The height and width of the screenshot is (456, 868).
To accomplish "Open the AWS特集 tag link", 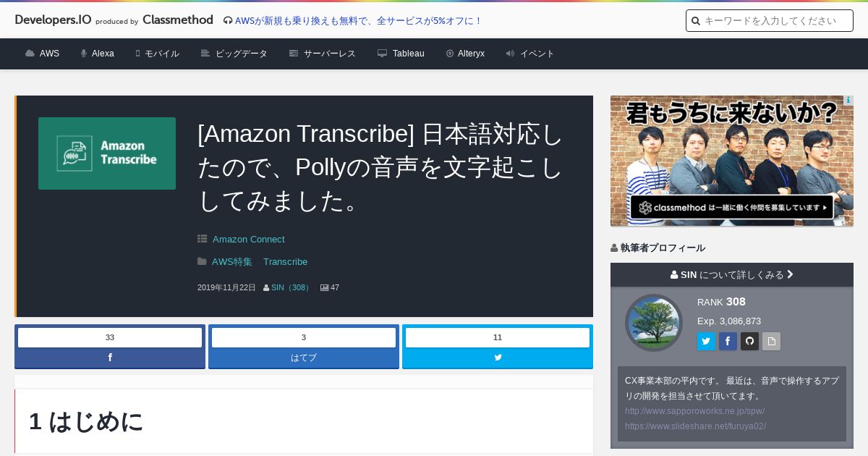I will (232, 262).
